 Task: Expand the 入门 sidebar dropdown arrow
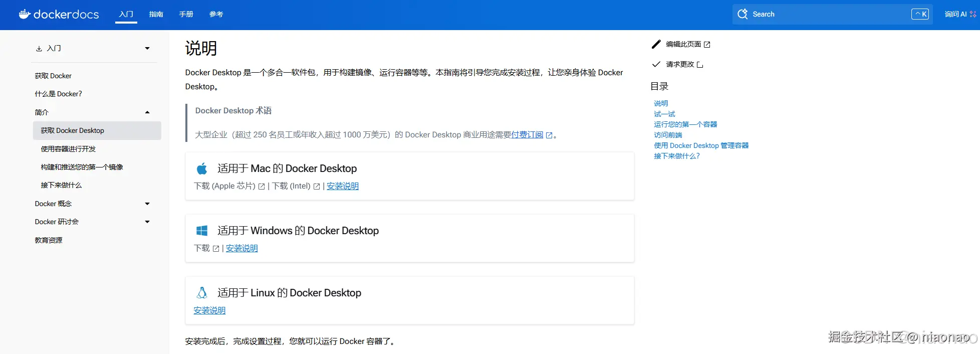point(147,49)
